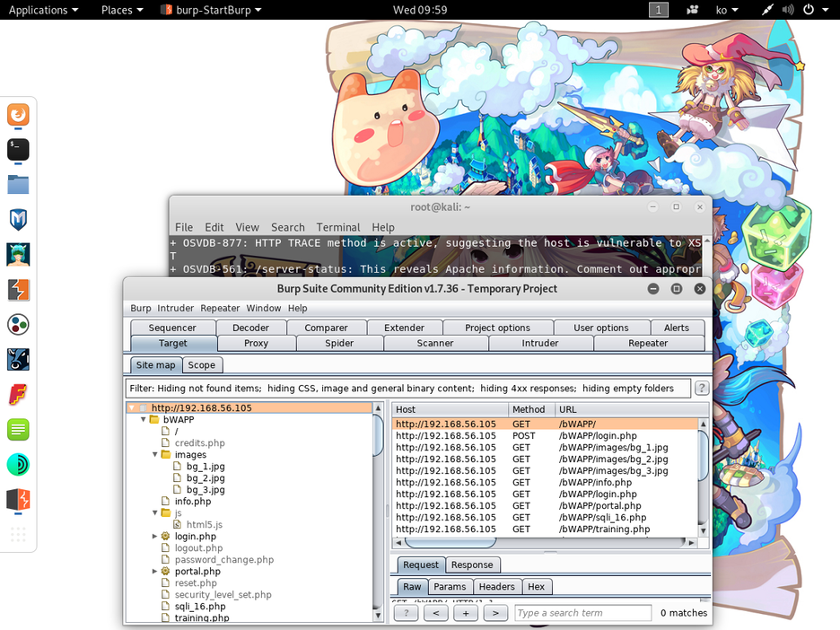Open the Applications menu dropdown
The height and width of the screenshot is (630, 840).
pos(43,10)
